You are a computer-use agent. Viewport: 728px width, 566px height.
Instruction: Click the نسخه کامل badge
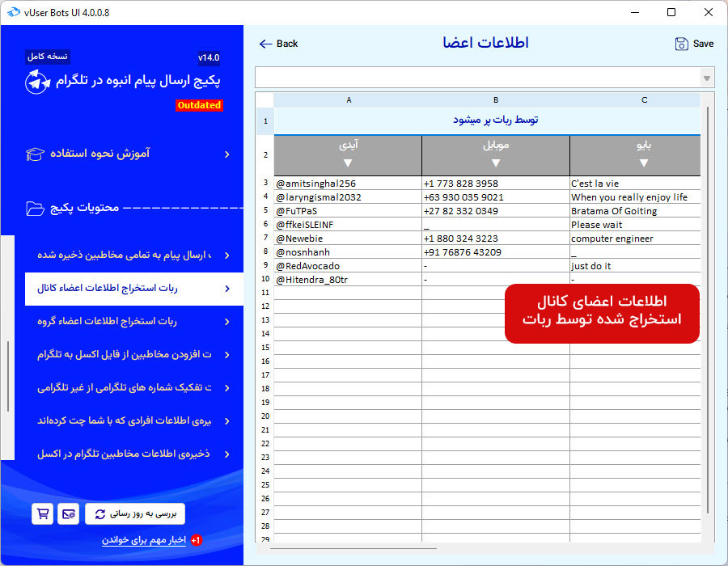pyautogui.click(x=48, y=57)
